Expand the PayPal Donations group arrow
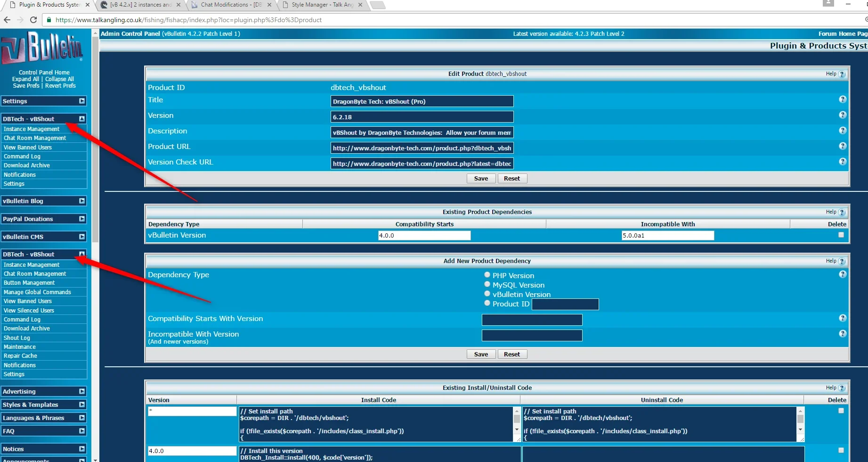This screenshot has width=868, height=462. (82, 219)
